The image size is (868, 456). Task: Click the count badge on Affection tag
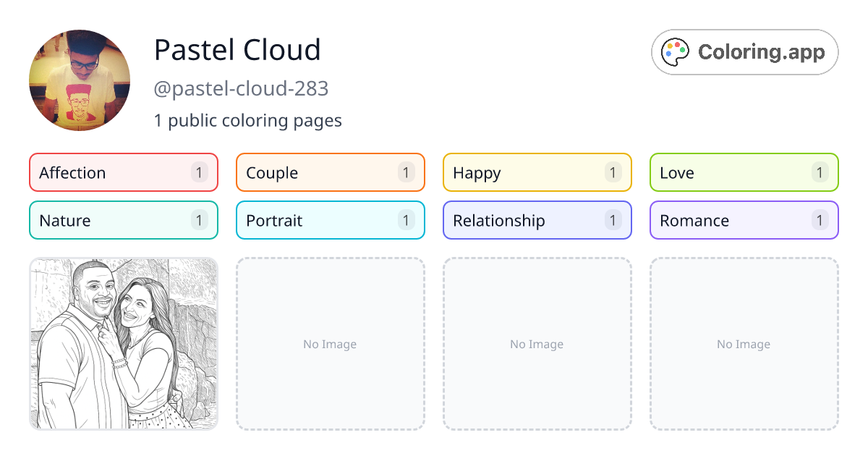pos(199,172)
